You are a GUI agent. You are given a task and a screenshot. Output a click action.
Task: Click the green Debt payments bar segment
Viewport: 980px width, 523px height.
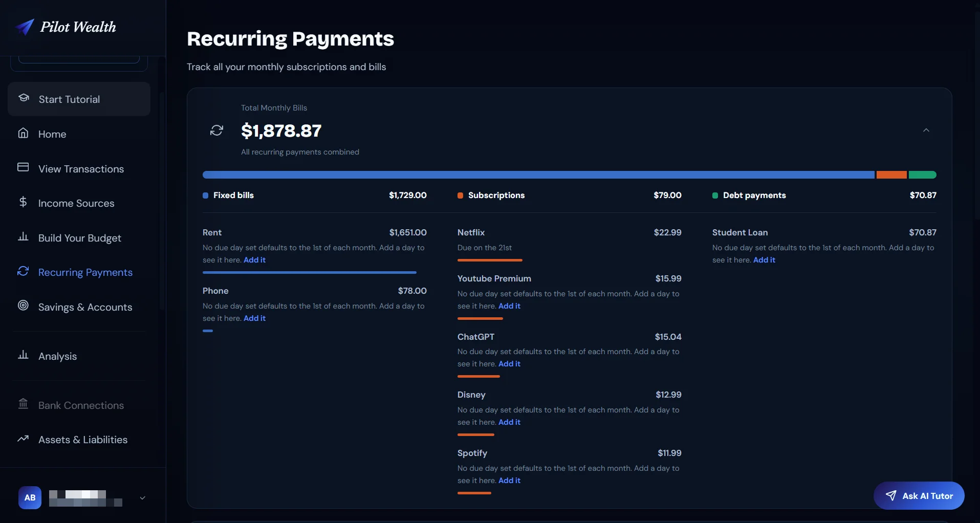pyautogui.click(x=923, y=175)
